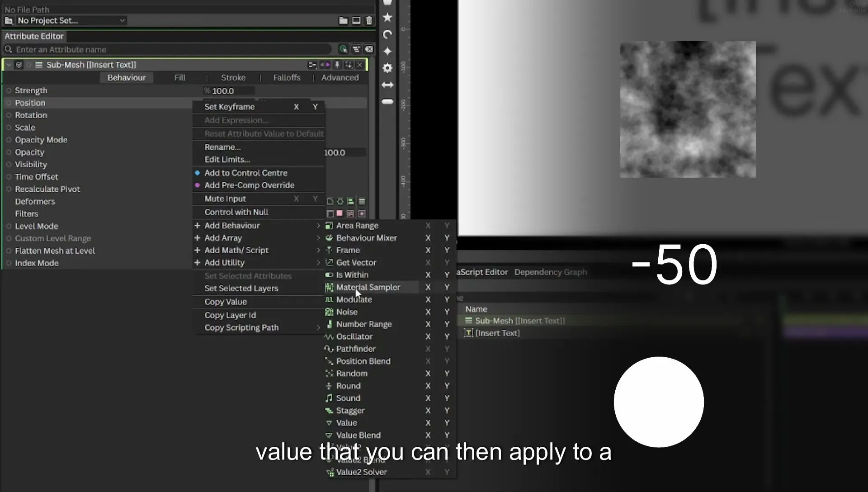
Task: Expand the Add Math/ Script submenu
Action: (x=259, y=250)
